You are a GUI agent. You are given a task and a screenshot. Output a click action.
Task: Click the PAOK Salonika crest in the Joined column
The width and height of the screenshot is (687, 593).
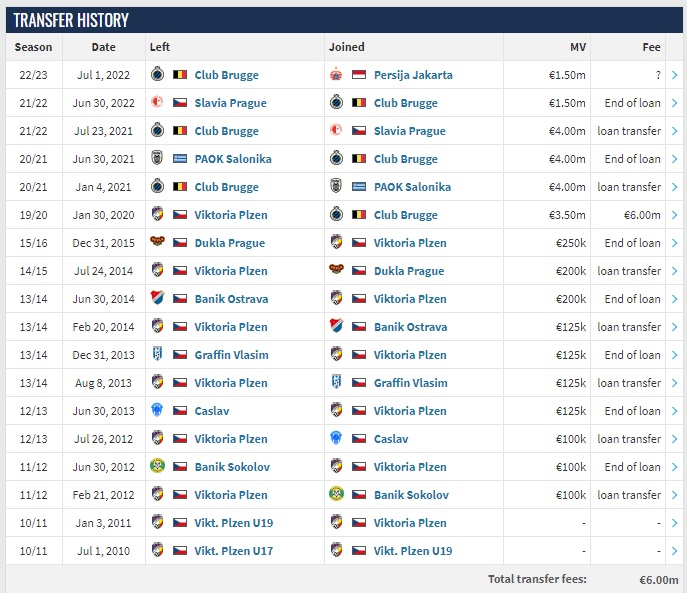[x=337, y=187]
